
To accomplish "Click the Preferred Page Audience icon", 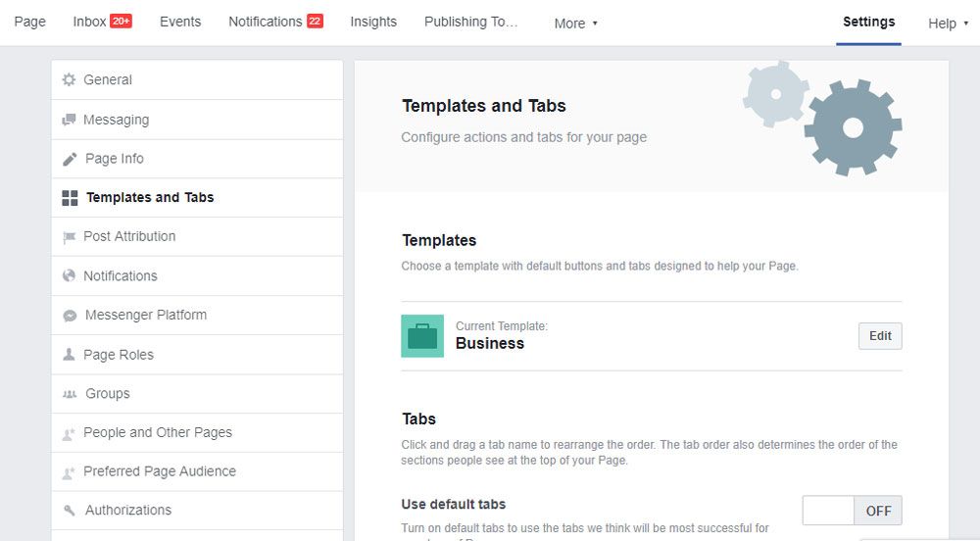I will point(69,472).
